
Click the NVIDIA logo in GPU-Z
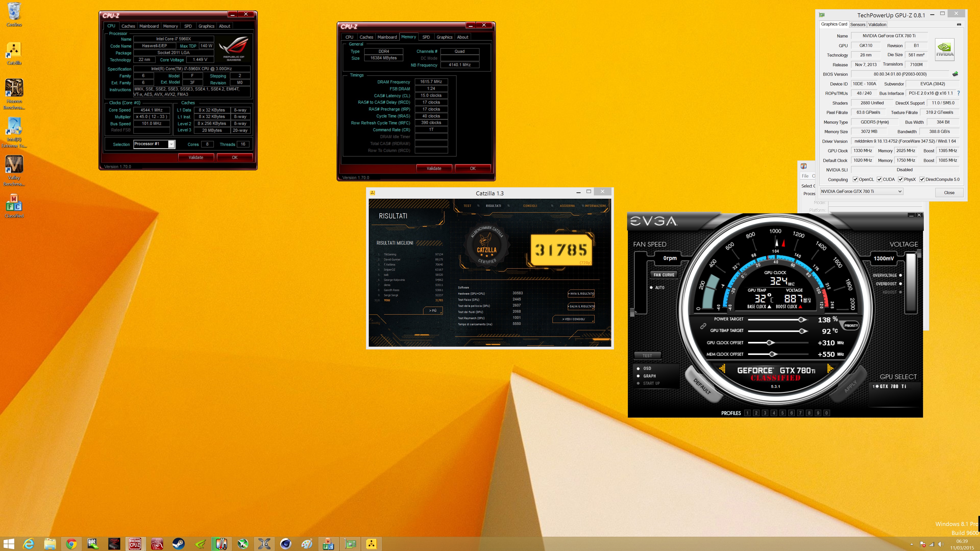pos(945,49)
